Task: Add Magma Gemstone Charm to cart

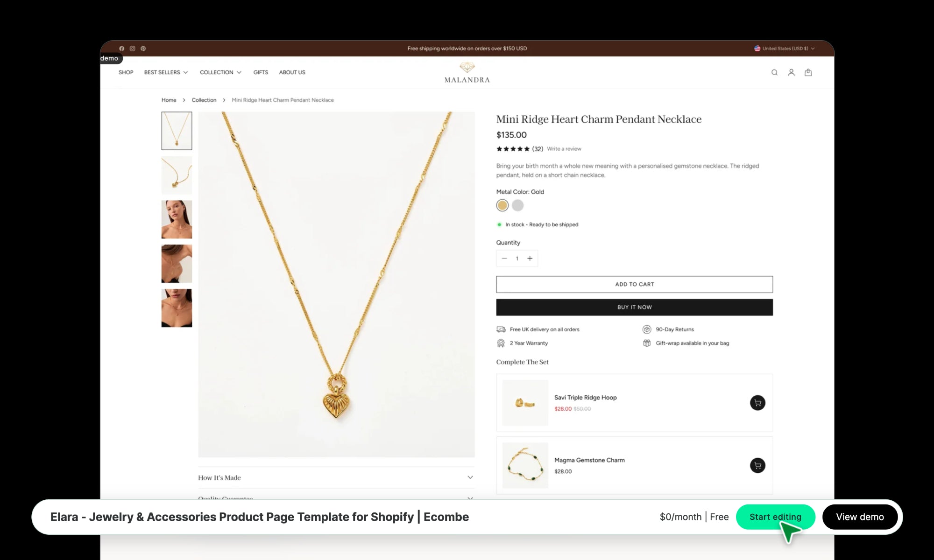Action: coord(757,465)
